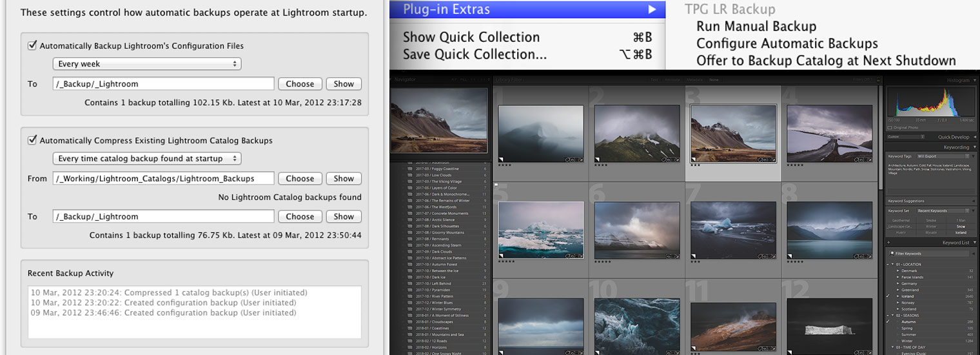This screenshot has width=980, height=355.
Task: Collapse the 01 - LOCATION keyword group
Action: 892,265
